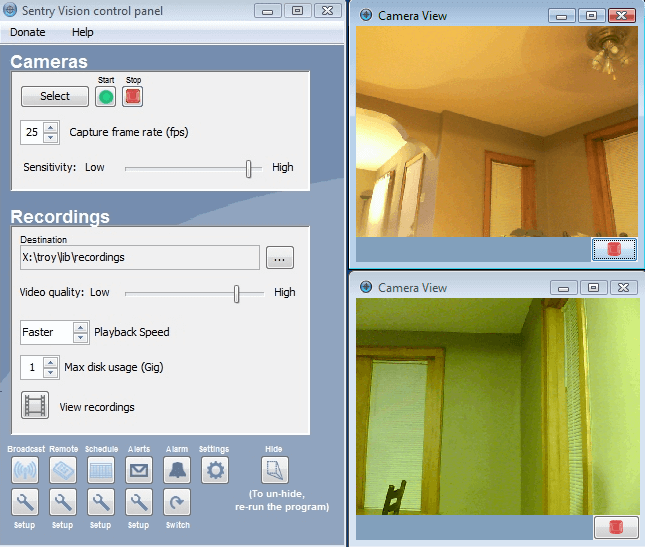Open the Help menu
645x547 pixels.
83,32
